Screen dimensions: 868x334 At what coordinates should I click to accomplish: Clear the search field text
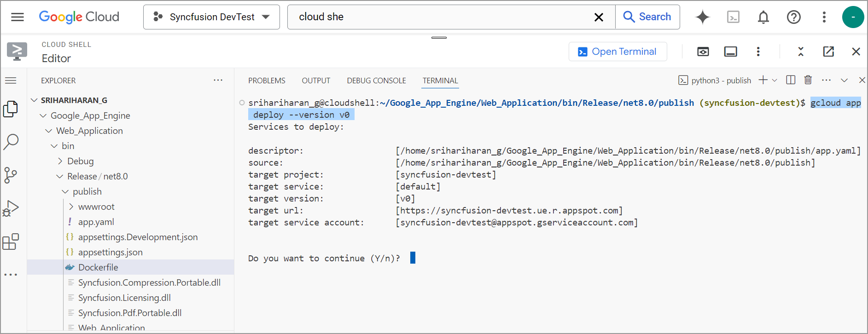coord(599,17)
